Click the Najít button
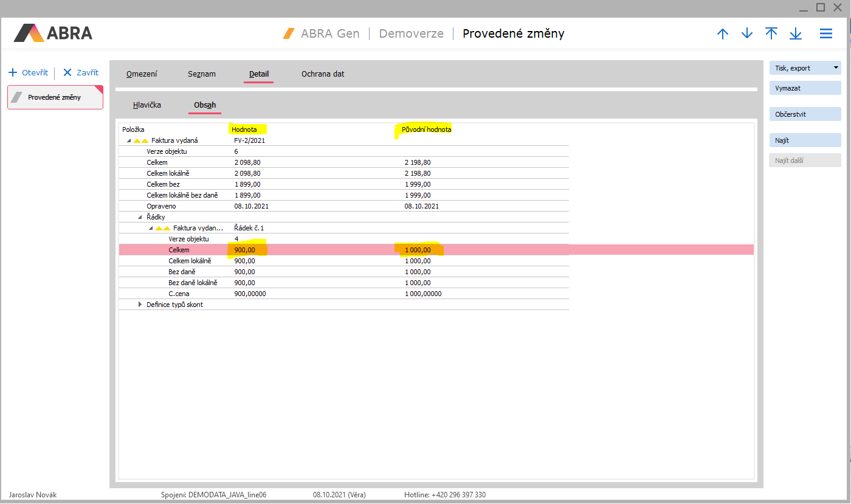This screenshot has height=504, width=851. coord(805,140)
